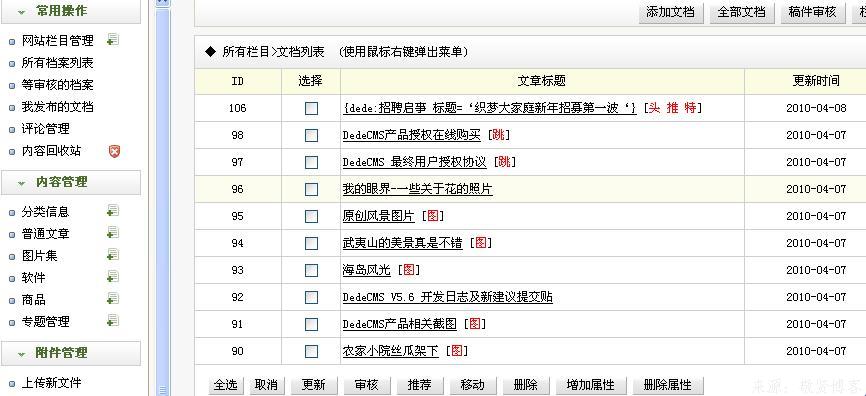Screen dimensions: 866x396
Task: Open 网站栏目管理 in sidebar
Action: pyautogui.click(x=57, y=40)
